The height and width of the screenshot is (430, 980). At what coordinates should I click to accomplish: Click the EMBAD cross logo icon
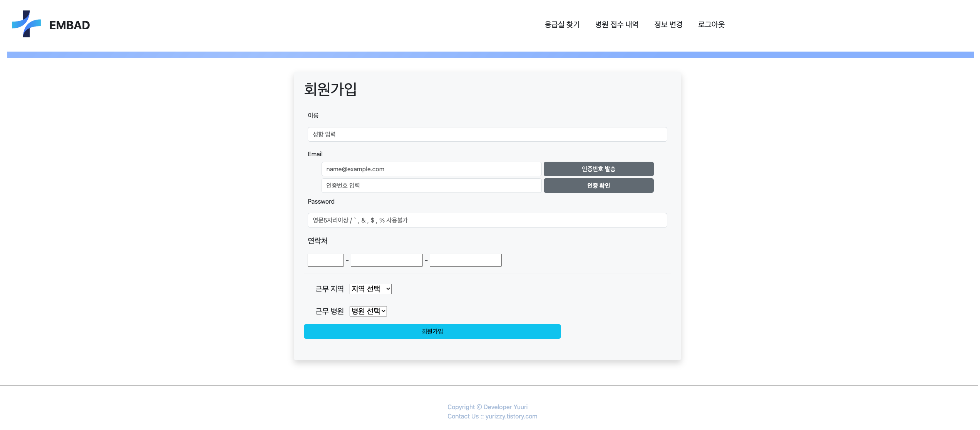[26, 24]
